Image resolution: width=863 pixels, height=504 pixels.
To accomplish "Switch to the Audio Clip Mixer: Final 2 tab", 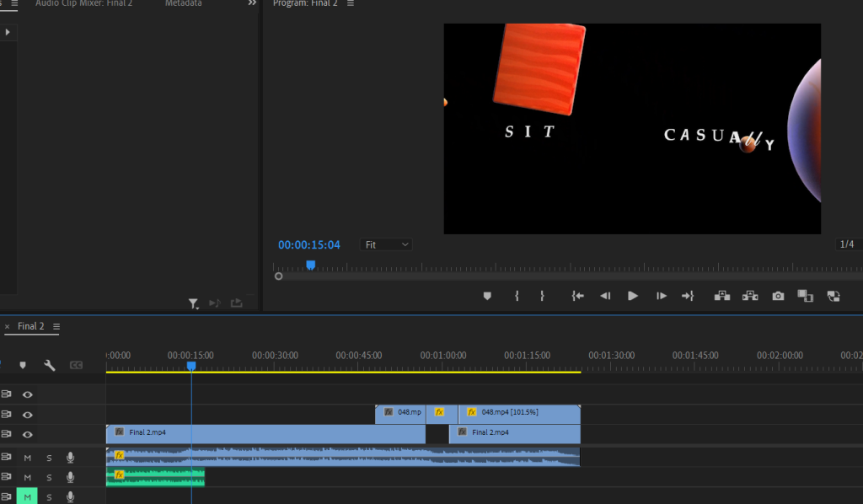I will [83, 3].
